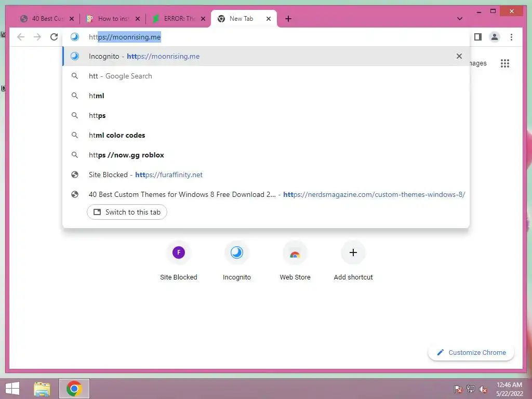Screen dimensions: 532x399
Task: Open the taskbar clock showing 12:46 AM
Action: (509, 389)
